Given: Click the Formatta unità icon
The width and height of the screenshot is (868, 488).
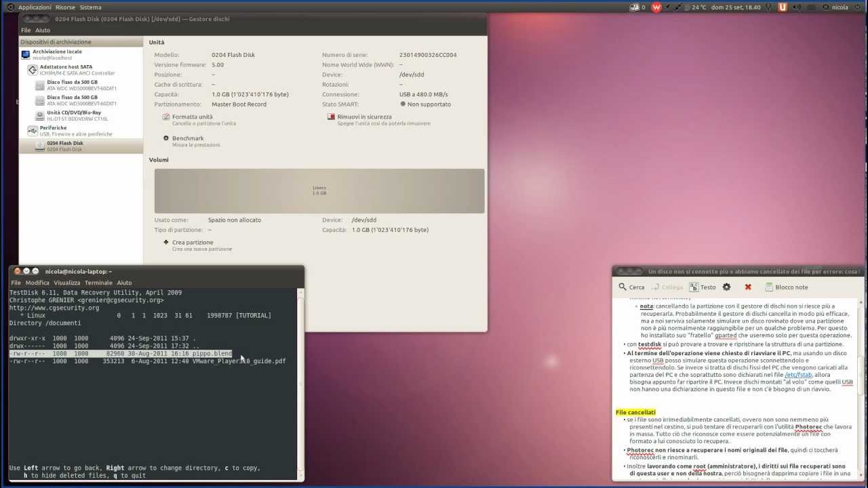Looking at the screenshot, I should pyautogui.click(x=166, y=117).
